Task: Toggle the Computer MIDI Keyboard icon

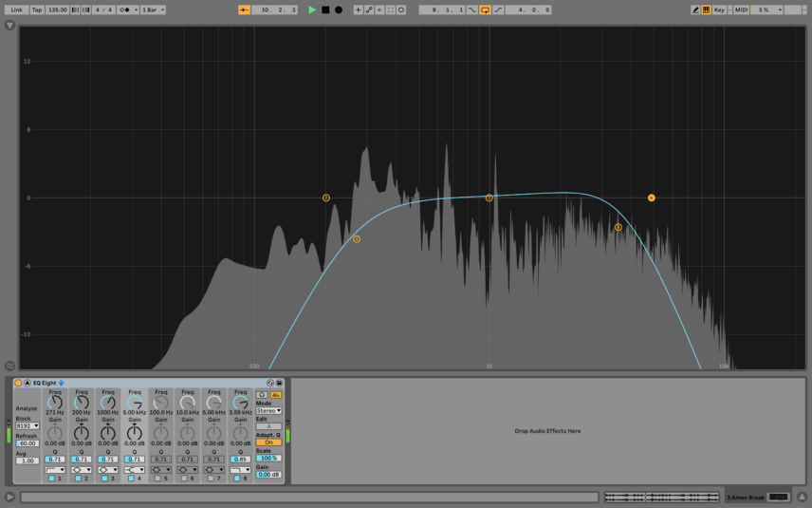Action: [x=706, y=9]
